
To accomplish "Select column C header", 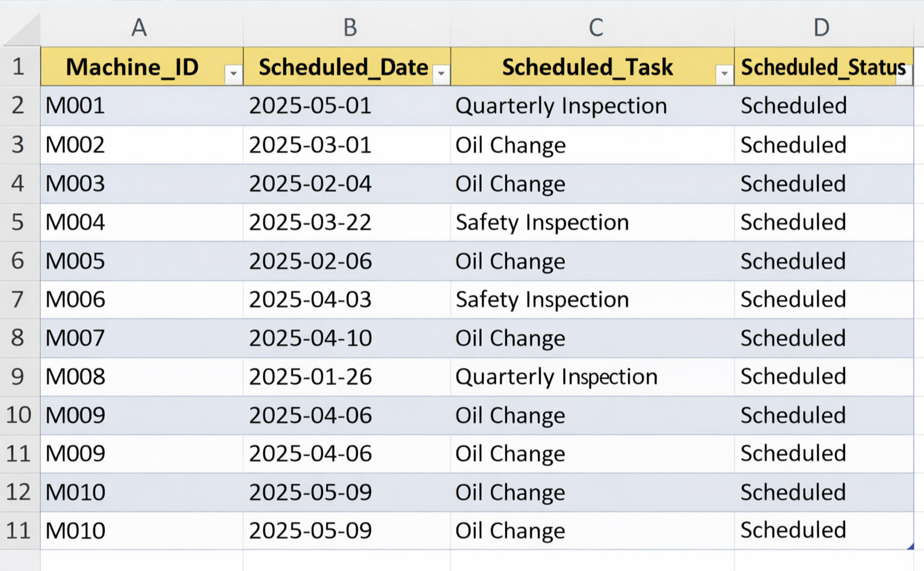I will 594,26.
